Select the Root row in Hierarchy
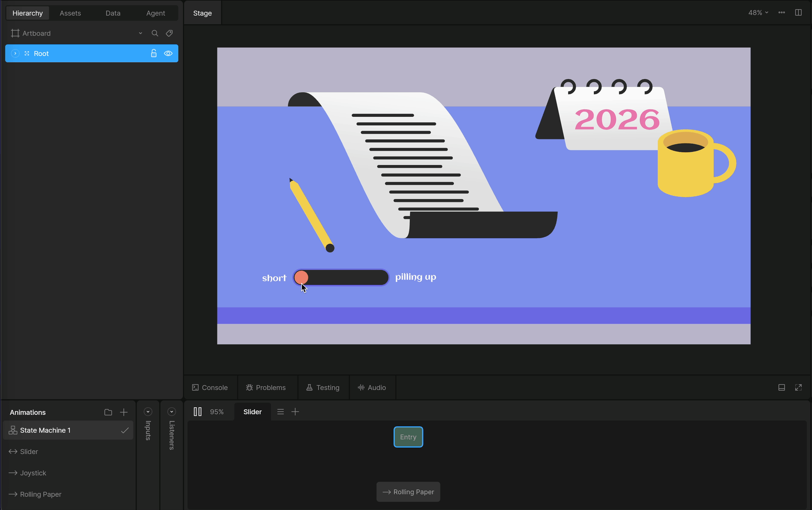 pos(92,53)
